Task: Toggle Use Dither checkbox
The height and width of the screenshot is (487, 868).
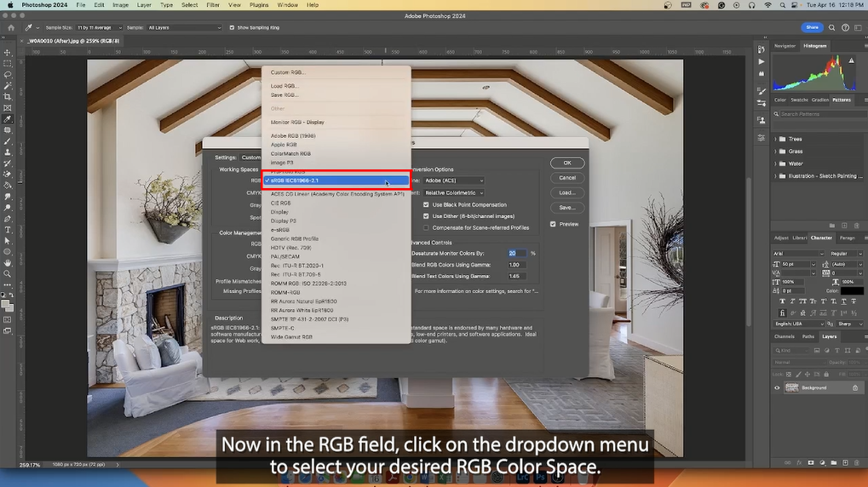Action: [426, 216]
